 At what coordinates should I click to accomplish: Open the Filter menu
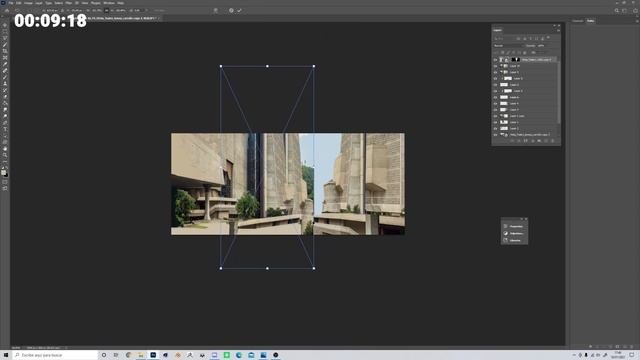pos(69,3)
